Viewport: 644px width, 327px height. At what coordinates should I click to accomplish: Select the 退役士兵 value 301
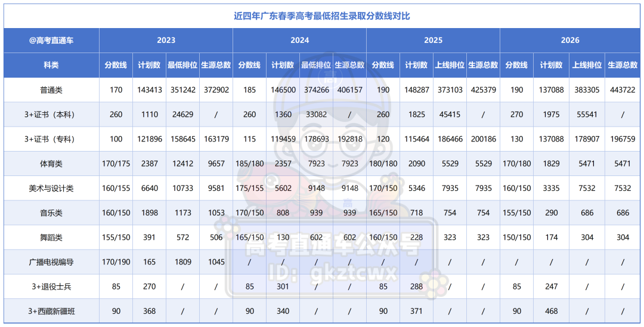[283, 287]
